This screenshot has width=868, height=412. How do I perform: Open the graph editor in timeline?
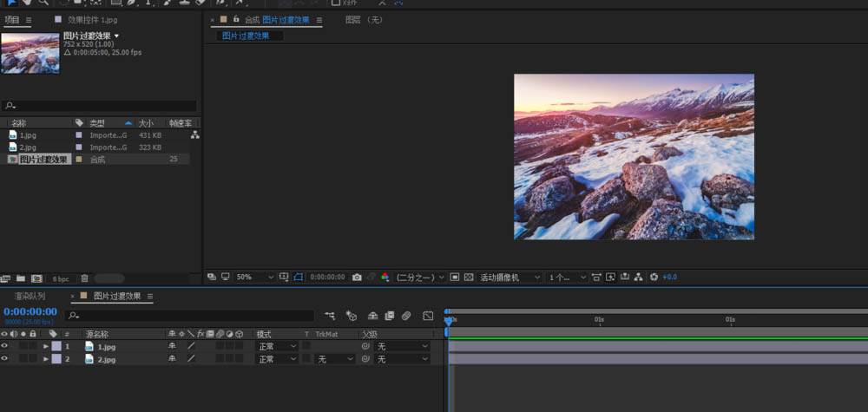pos(428,316)
